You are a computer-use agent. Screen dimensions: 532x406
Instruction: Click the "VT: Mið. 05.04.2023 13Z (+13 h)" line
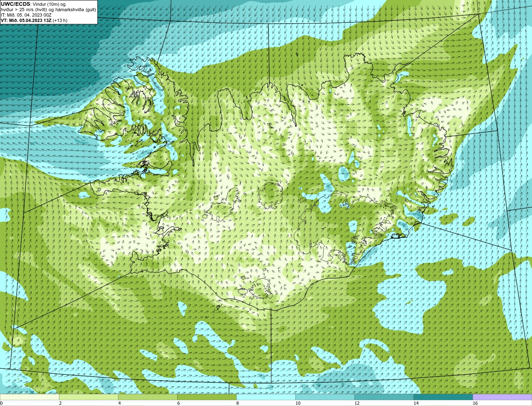[x=34, y=20]
